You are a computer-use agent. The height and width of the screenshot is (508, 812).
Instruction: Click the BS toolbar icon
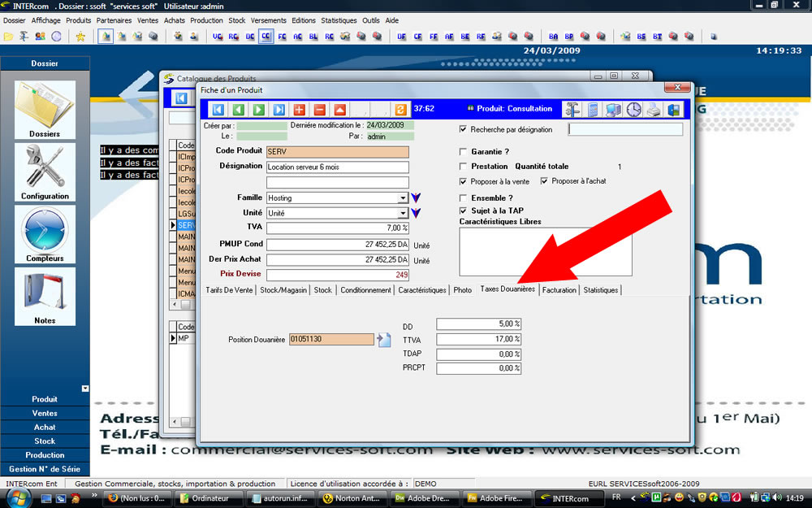coord(641,37)
